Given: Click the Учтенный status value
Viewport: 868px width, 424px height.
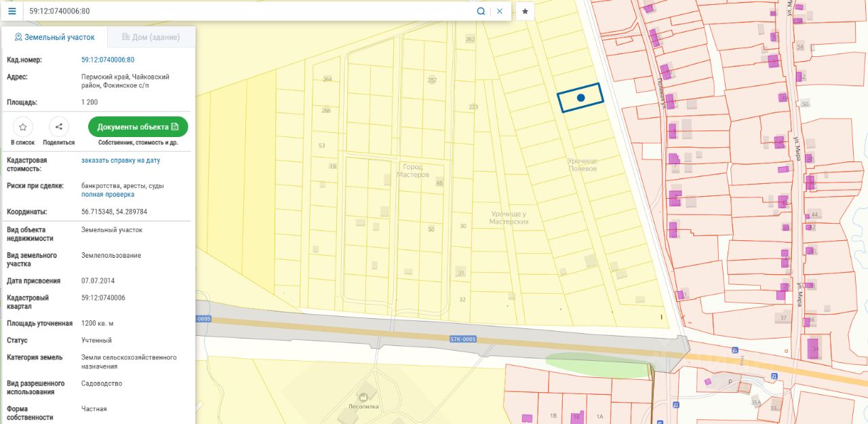Looking at the screenshot, I should point(96,341).
